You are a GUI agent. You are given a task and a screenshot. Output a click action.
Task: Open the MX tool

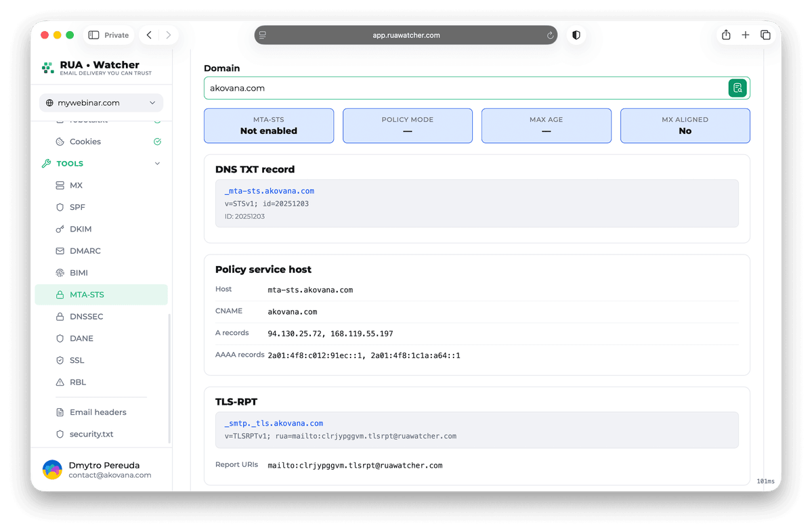coord(101,185)
